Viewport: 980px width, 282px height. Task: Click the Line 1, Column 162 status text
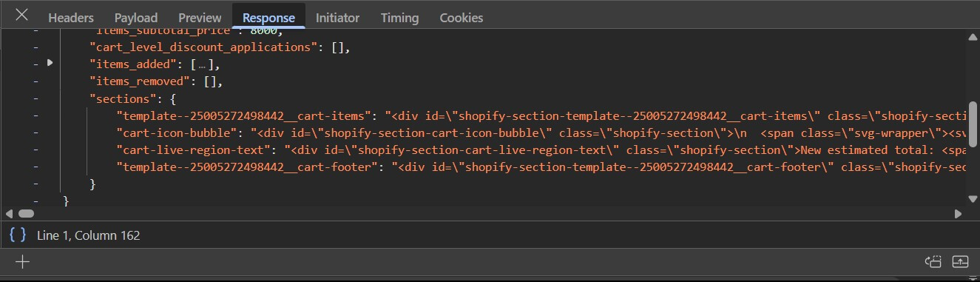88,235
